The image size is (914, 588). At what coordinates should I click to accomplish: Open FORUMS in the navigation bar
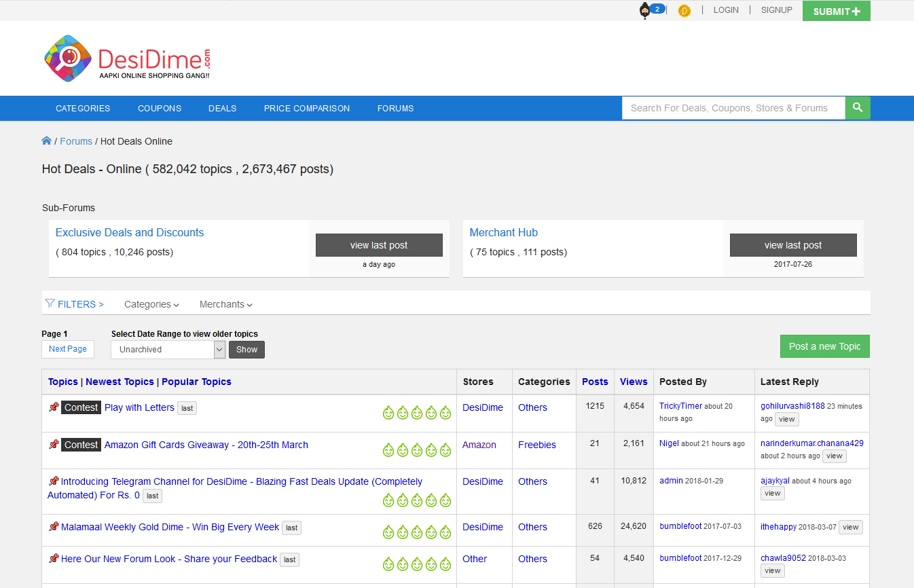coord(395,108)
